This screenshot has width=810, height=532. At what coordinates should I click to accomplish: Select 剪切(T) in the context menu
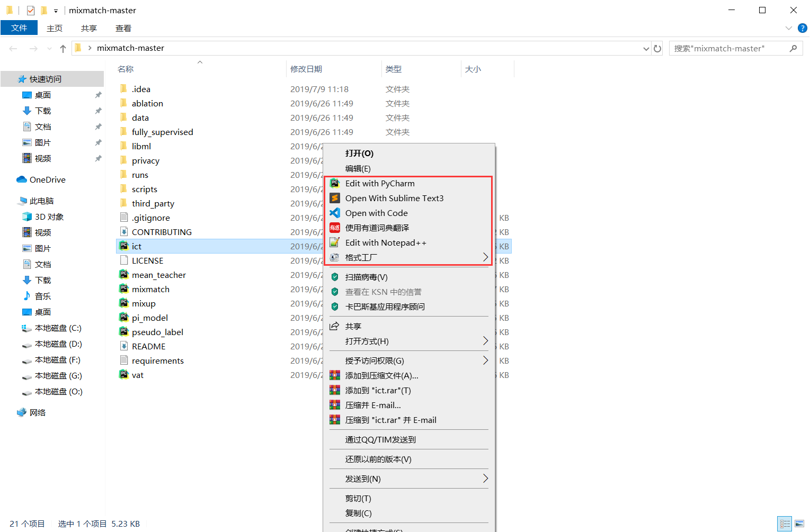[x=358, y=498]
